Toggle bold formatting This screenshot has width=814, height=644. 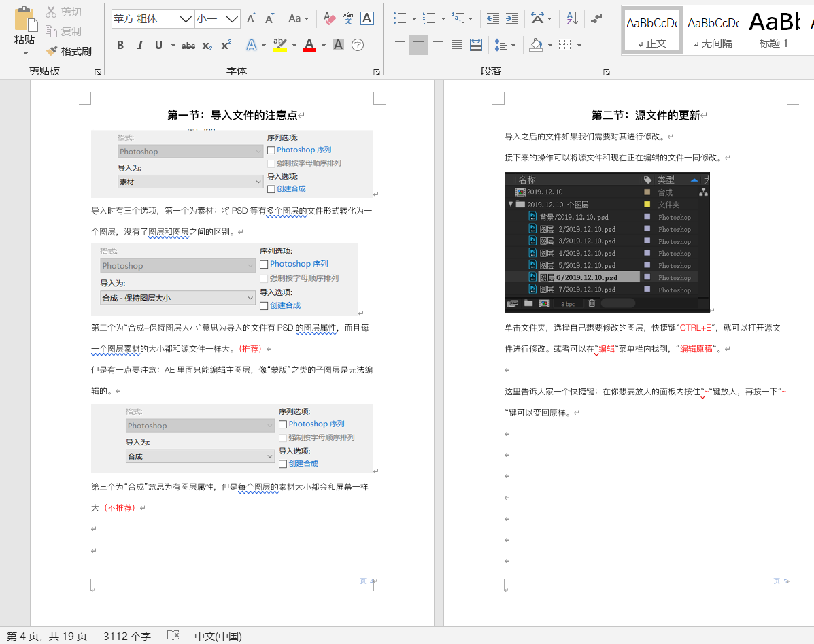120,45
